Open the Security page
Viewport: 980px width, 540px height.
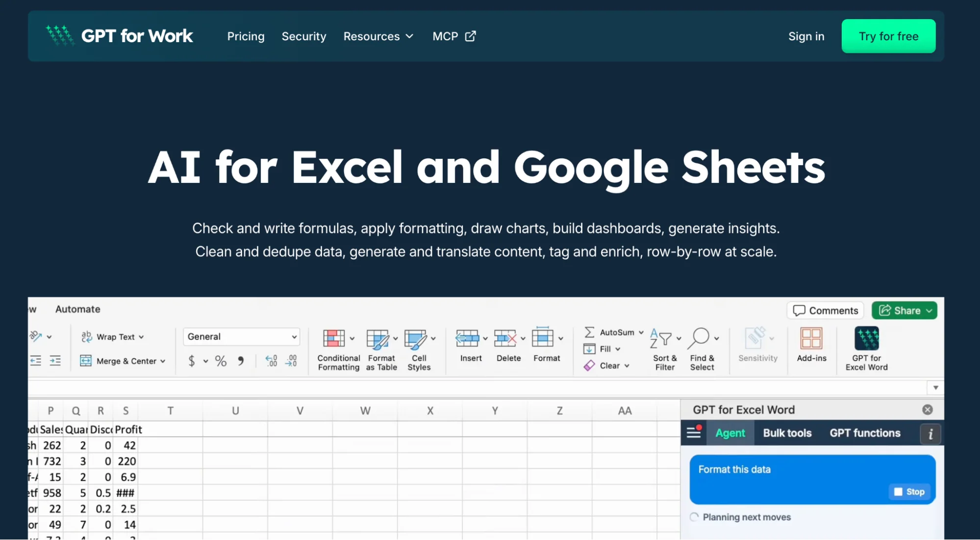pos(303,36)
